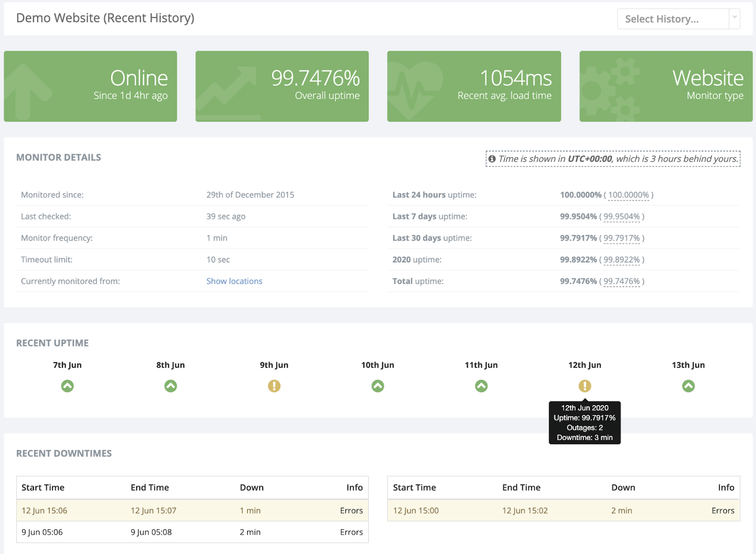The image size is (756, 554).
Task: Click the yellow outage icon for 12th Jun
Action: (584, 386)
